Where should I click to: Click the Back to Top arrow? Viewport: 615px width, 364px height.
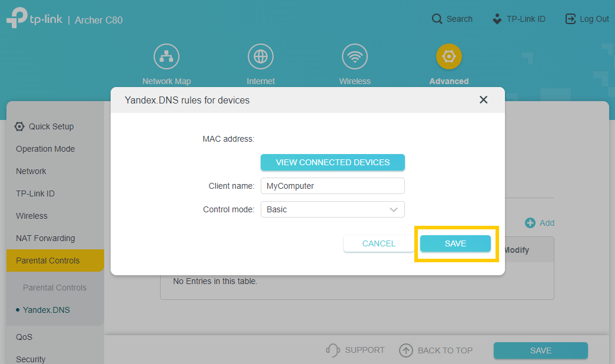click(x=406, y=350)
